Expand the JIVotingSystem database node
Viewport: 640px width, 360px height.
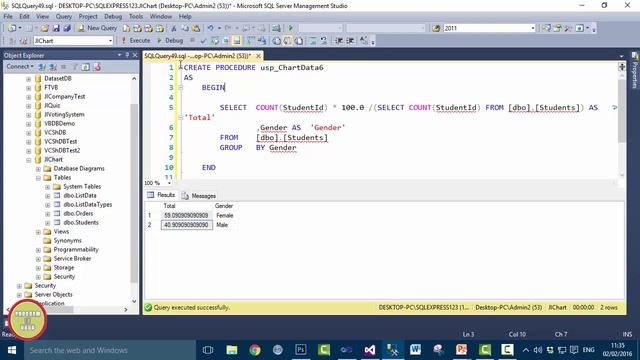pos(29,115)
